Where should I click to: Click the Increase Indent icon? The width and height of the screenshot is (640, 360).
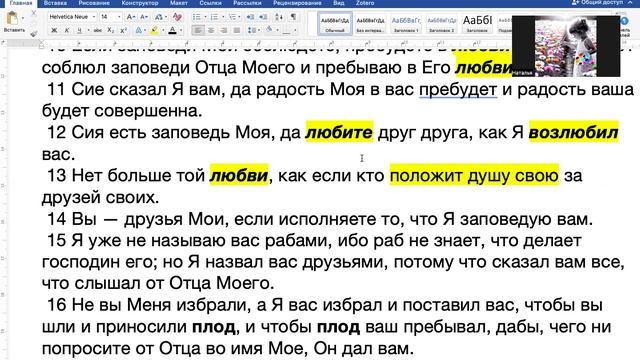point(263,17)
